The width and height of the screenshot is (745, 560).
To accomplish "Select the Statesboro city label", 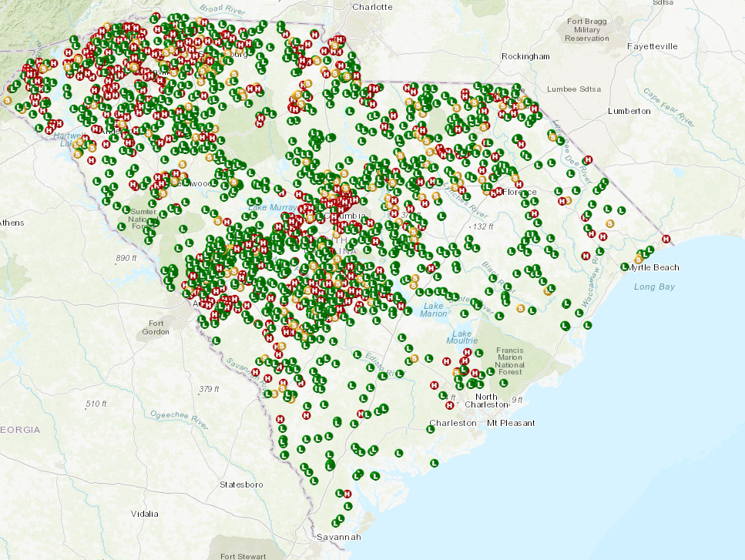I will point(241,485).
